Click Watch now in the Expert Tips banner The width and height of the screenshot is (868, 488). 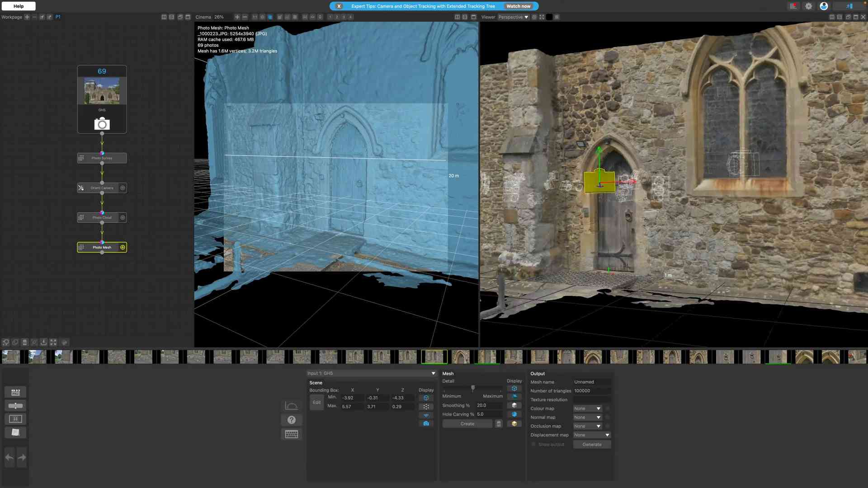519,6
